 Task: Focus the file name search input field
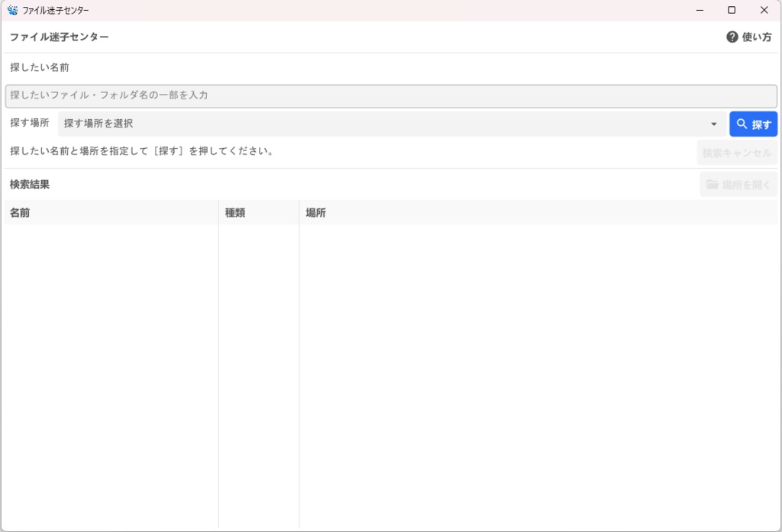pos(391,95)
